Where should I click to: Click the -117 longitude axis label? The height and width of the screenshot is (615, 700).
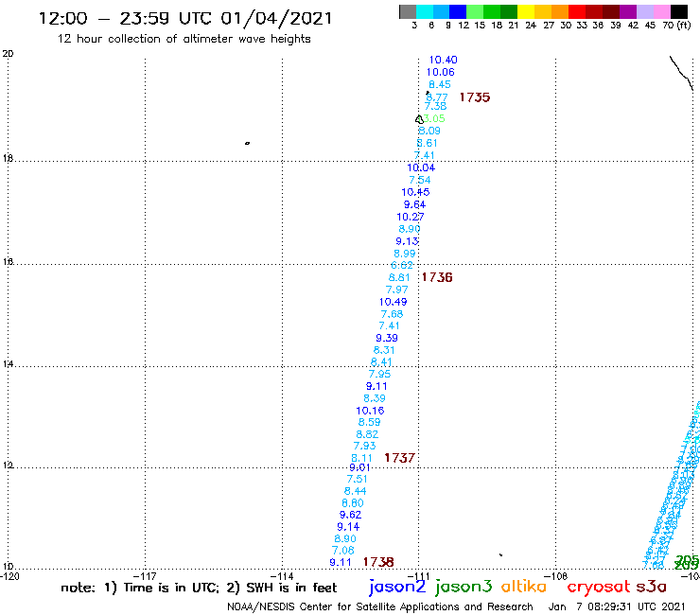tap(145, 576)
